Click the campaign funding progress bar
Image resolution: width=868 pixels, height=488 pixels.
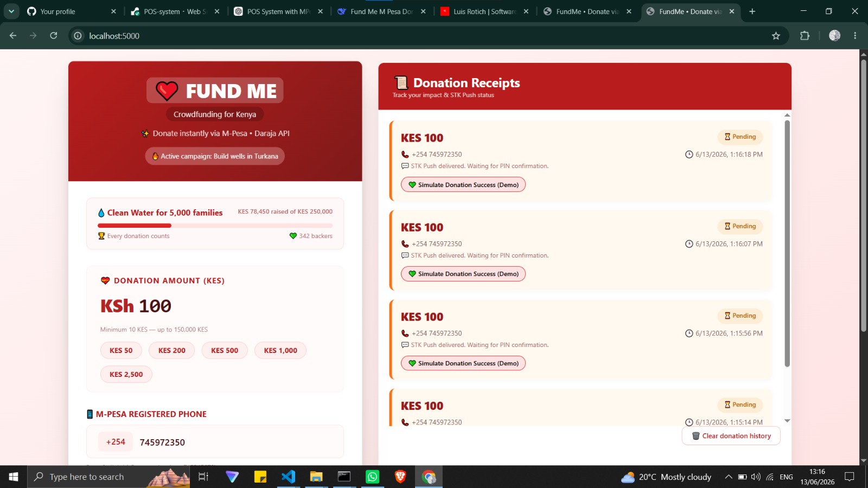[215, 225]
